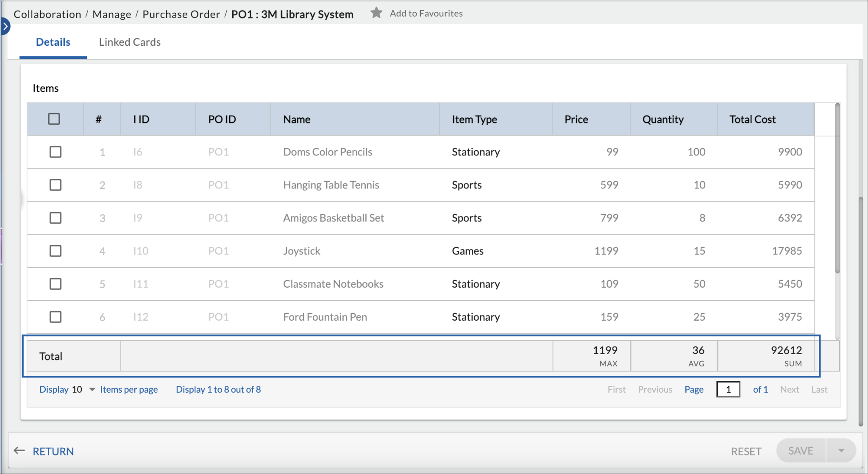Switch to the Linked Cards tab
Image resolution: width=868 pixels, height=474 pixels.
point(130,42)
